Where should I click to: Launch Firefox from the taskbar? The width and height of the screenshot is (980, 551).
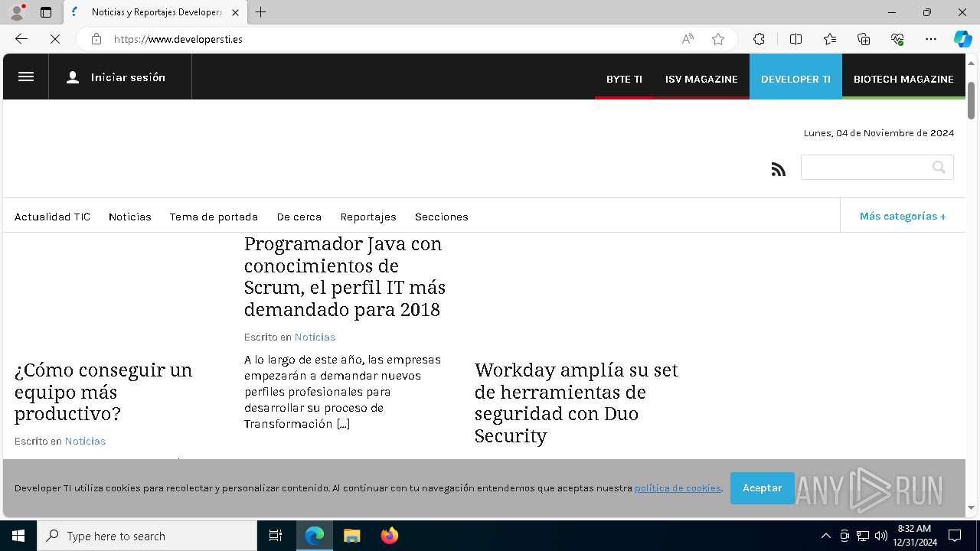389,536
